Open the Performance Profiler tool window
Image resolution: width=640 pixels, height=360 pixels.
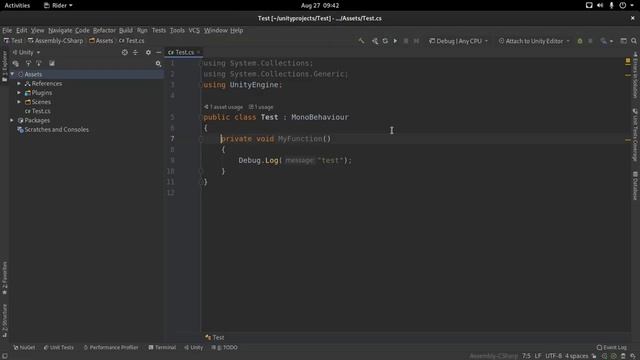(111, 347)
